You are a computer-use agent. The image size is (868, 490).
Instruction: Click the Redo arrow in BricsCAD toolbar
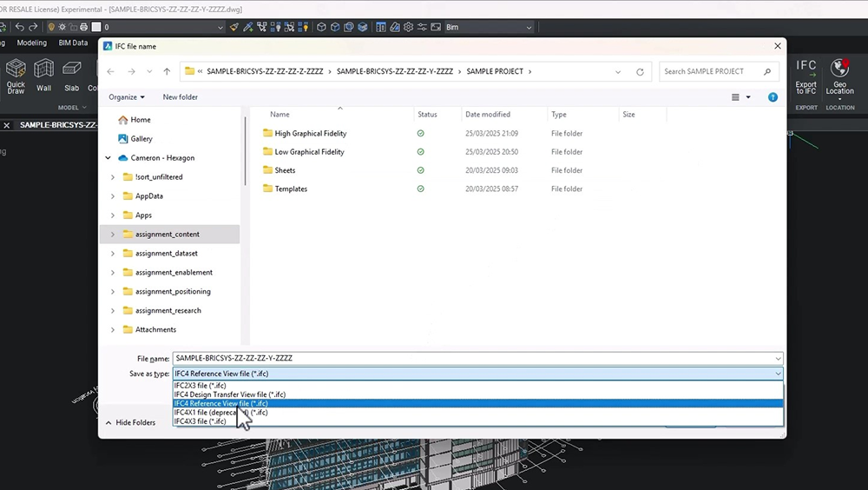coord(33,27)
